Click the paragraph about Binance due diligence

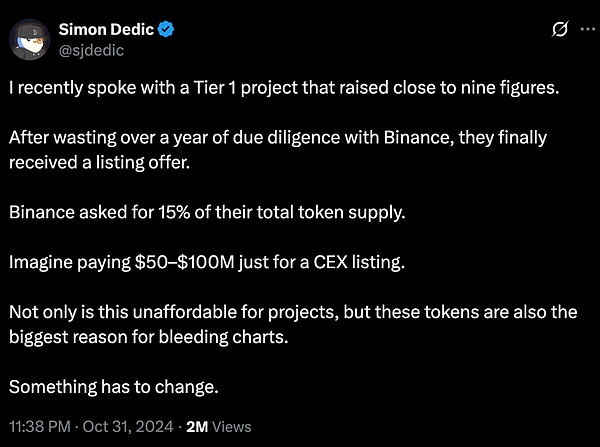click(x=278, y=150)
